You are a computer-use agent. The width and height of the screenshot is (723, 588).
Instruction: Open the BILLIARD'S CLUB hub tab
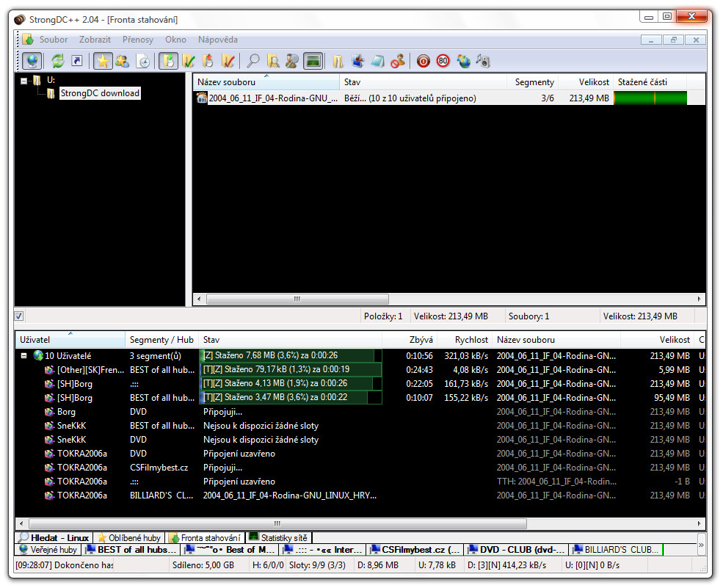click(617, 550)
